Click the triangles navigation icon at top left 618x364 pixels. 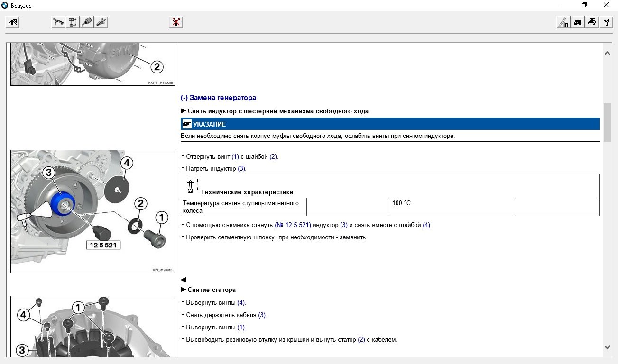[12, 22]
